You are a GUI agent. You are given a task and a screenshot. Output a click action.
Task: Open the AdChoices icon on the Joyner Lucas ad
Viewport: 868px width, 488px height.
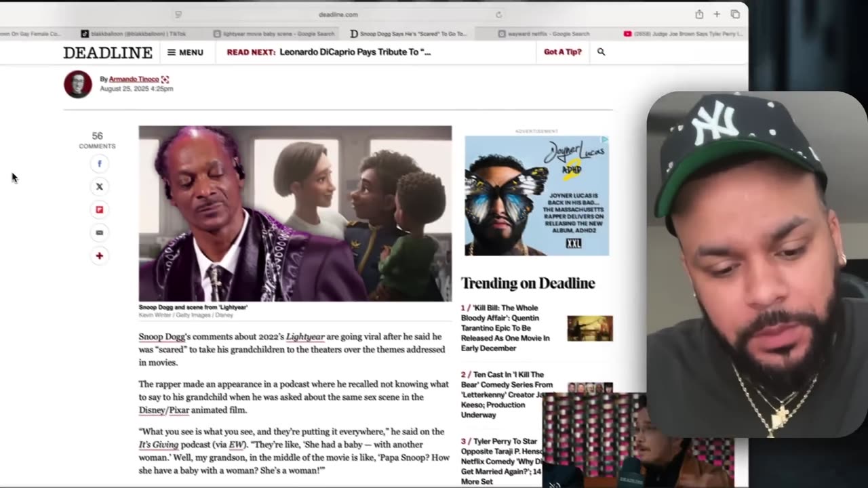click(x=605, y=140)
